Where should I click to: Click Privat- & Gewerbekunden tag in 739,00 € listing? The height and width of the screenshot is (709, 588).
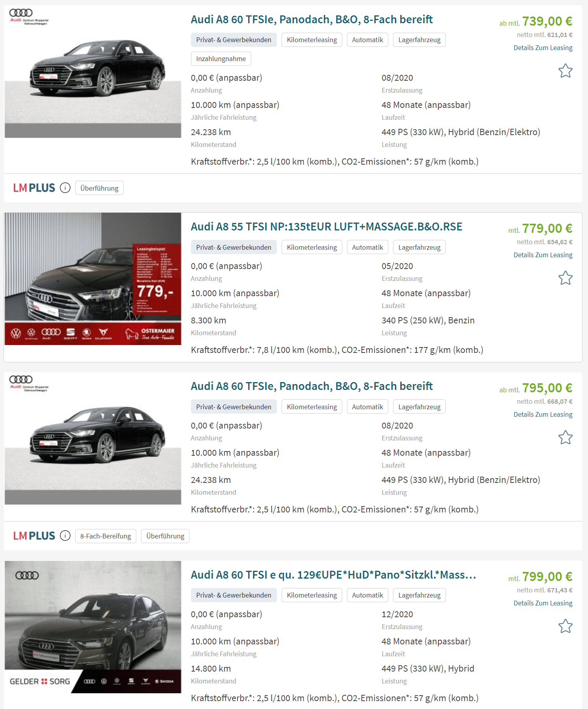coord(234,40)
